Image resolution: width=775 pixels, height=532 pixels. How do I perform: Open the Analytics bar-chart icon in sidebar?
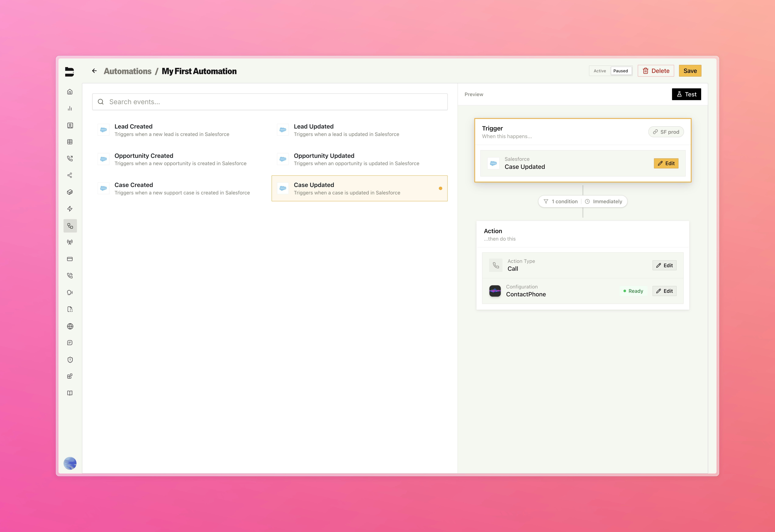[70, 108]
